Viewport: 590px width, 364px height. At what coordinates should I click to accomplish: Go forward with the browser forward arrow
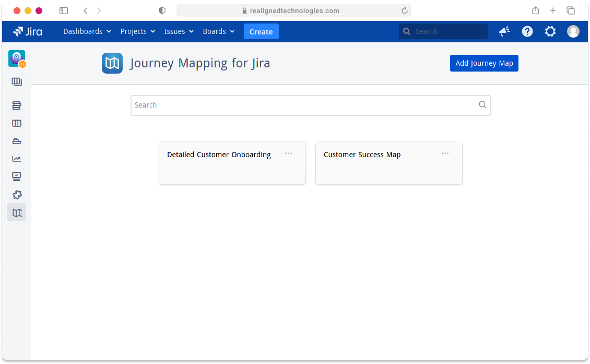(99, 11)
